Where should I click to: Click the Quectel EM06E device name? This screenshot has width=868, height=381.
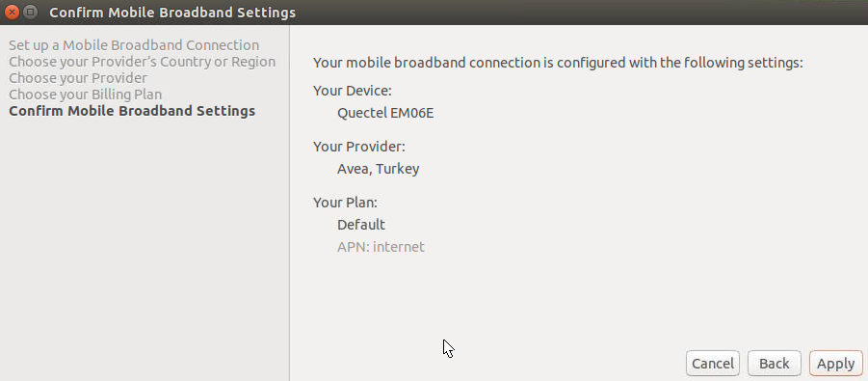[x=385, y=113]
